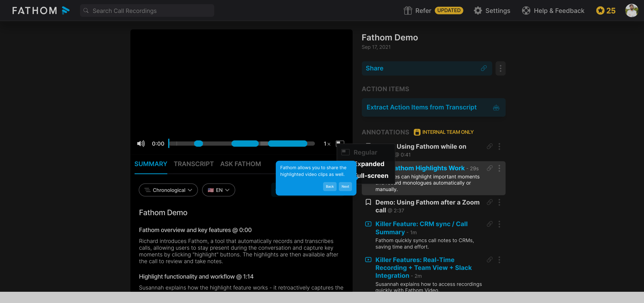The height and width of the screenshot is (303, 644).
Task: Copy link for Using Fathom after a Zoom call
Action: tap(490, 202)
